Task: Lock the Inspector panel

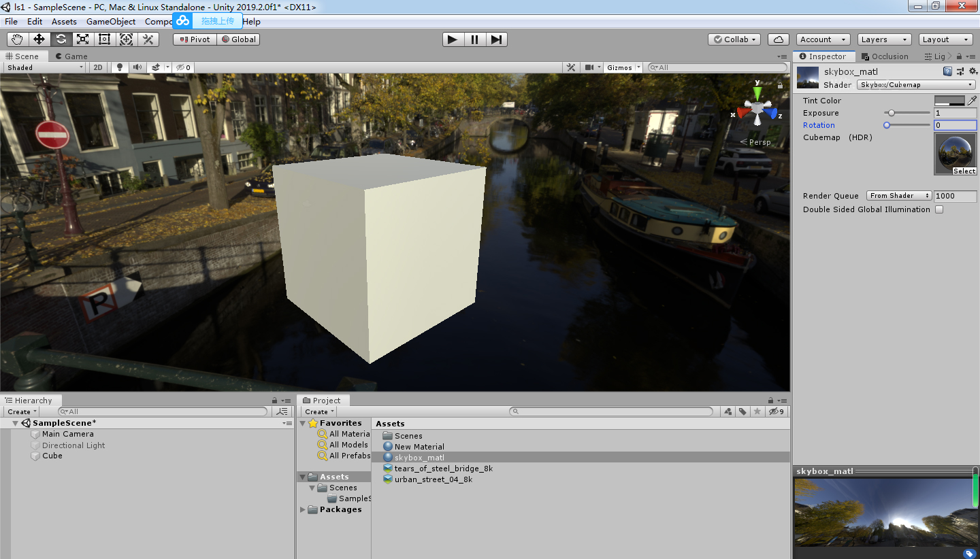Action: coord(959,57)
